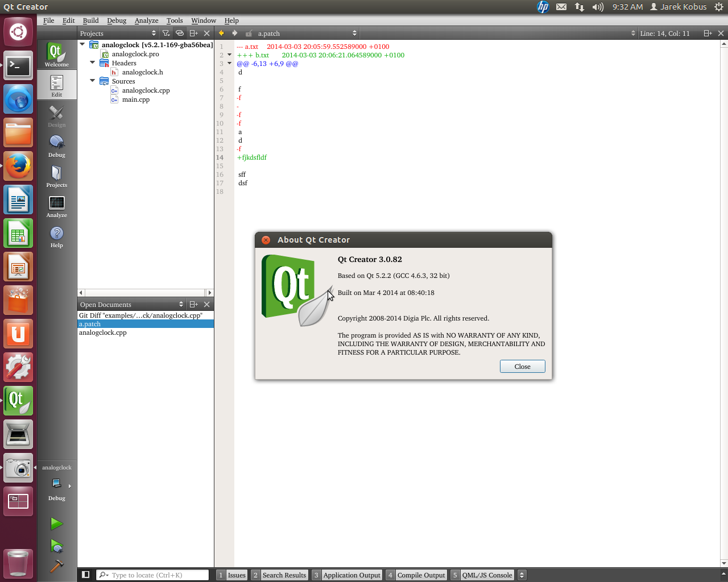Launch Firefox from the dock
This screenshot has width=728, height=582.
(x=18, y=166)
